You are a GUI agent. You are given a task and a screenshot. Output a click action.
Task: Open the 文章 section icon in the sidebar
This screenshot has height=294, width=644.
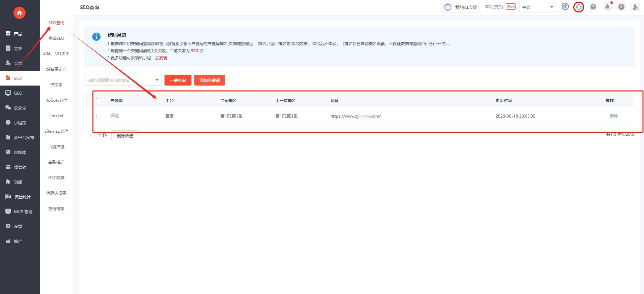point(8,48)
